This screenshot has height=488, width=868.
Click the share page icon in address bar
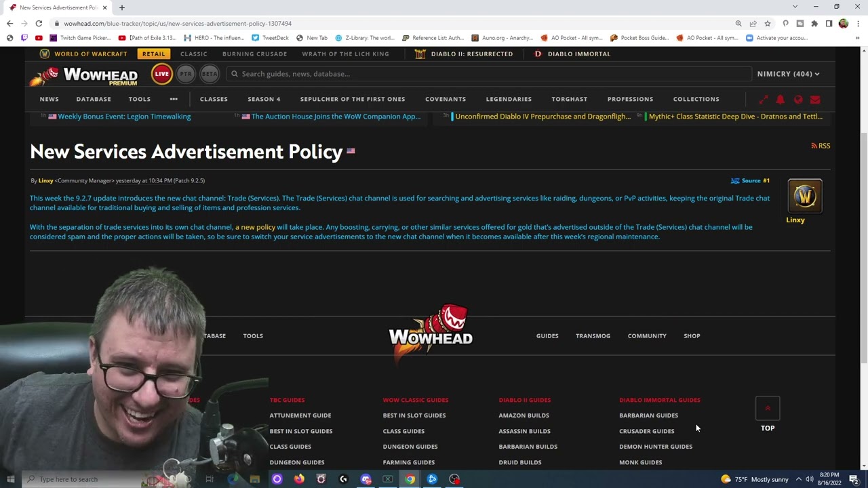tap(753, 23)
